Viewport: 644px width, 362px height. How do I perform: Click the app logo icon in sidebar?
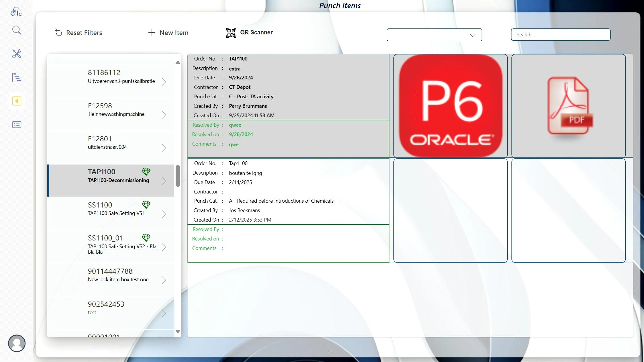(x=16, y=12)
